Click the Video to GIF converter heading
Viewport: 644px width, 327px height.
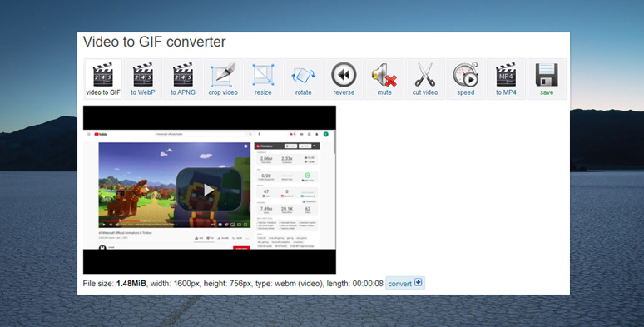(x=155, y=42)
